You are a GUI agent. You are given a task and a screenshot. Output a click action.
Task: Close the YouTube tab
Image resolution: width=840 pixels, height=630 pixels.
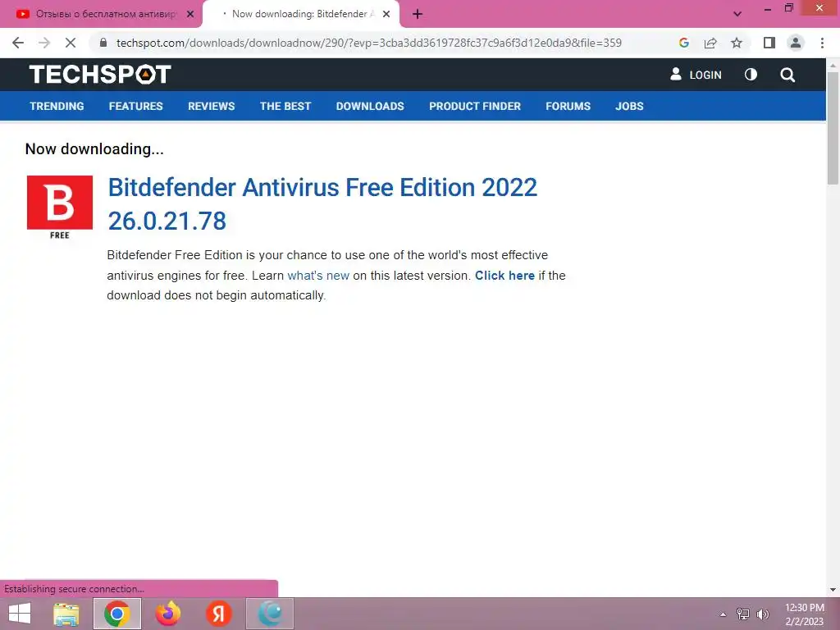coord(190,14)
